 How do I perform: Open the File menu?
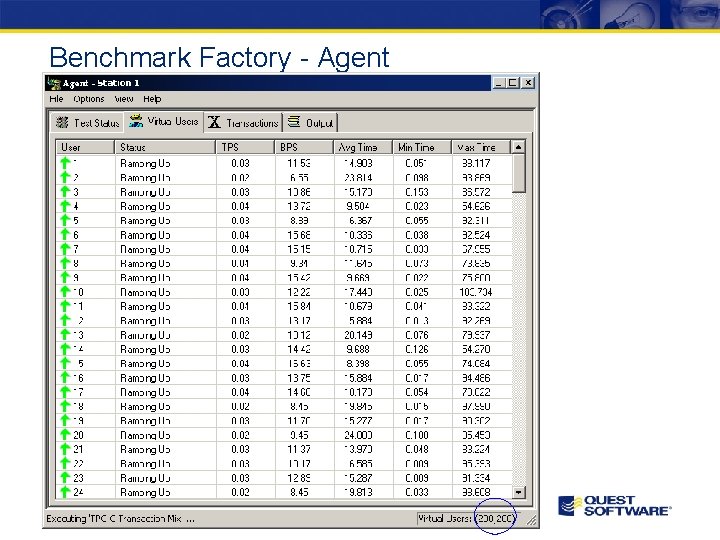[56, 99]
